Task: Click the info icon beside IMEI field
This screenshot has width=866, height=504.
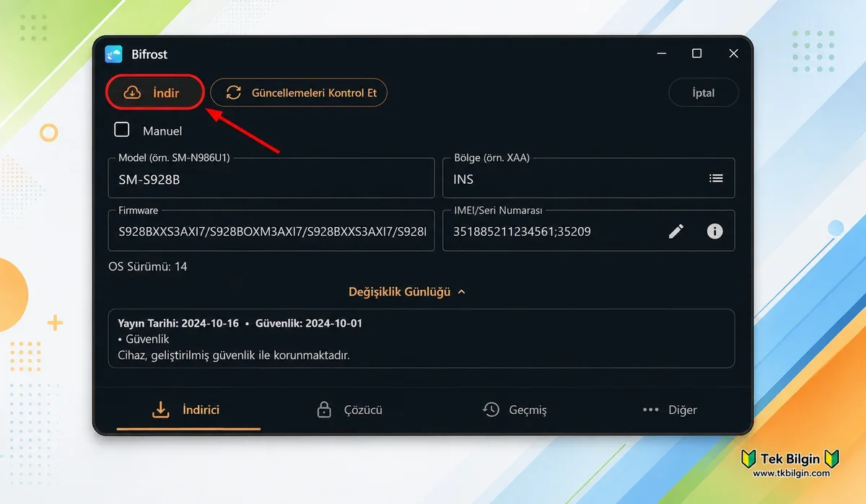Action: click(x=715, y=231)
